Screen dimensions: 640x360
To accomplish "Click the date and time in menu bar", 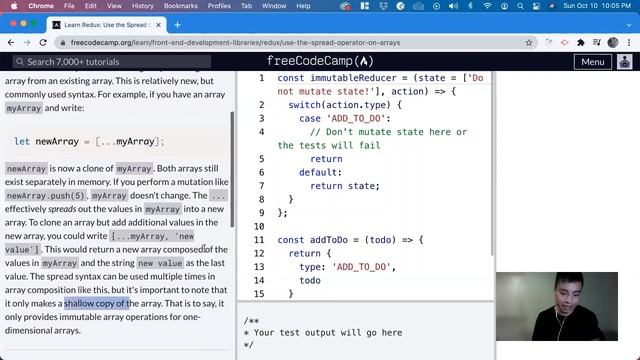I will 597,6.
